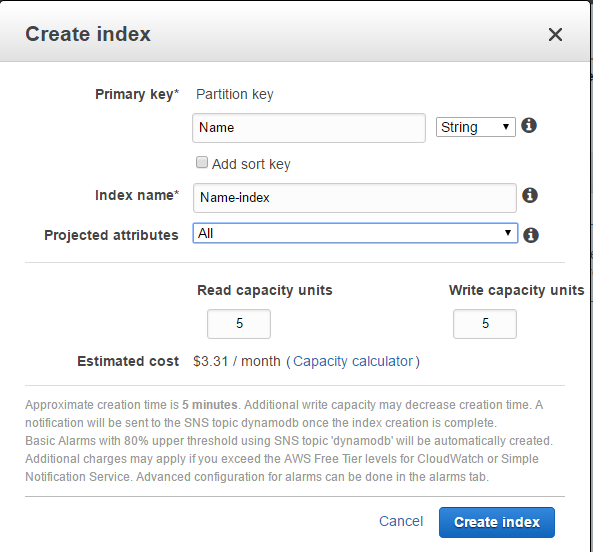Click the partition key Name input field
The image size is (593, 552).
[309, 128]
